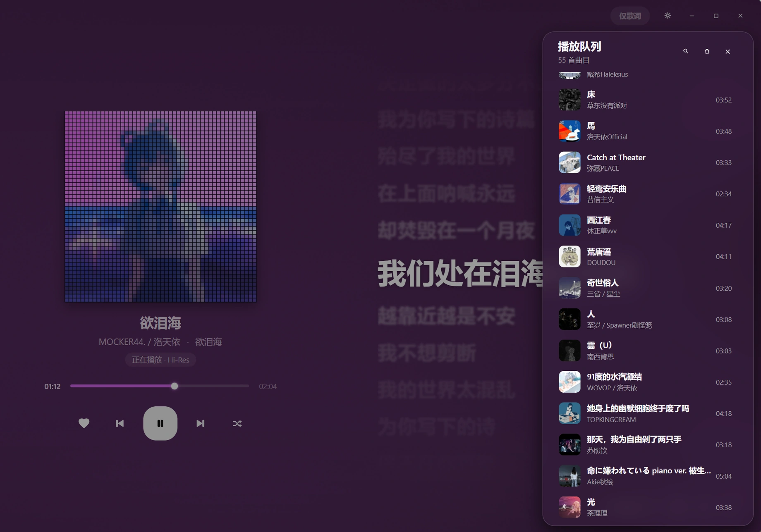This screenshot has width=761, height=532.
Task: Click the 荒唐谣 cover thumbnail
Action: 570,257
